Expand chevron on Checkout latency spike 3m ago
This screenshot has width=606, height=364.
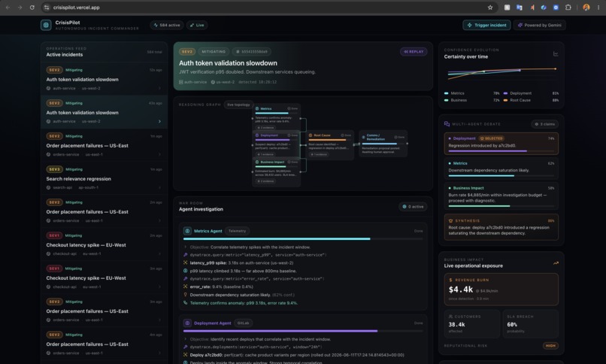click(x=159, y=287)
